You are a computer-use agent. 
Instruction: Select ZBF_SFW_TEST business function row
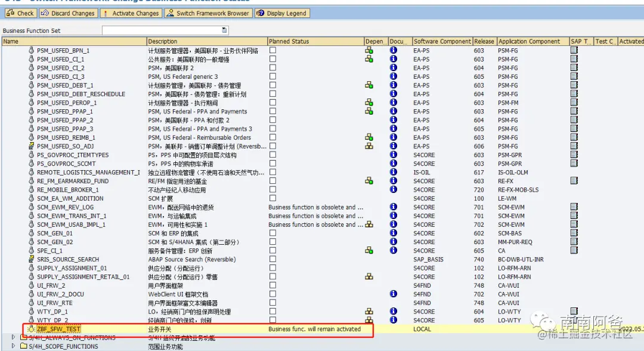(58, 329)
